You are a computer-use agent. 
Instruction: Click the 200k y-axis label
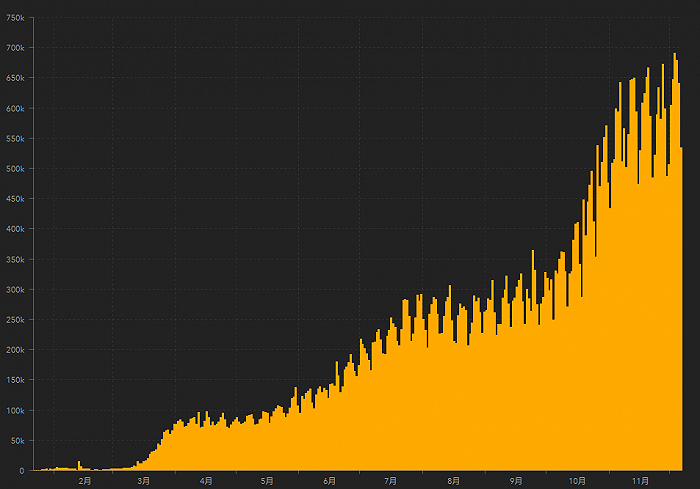[x=15, y=350]
